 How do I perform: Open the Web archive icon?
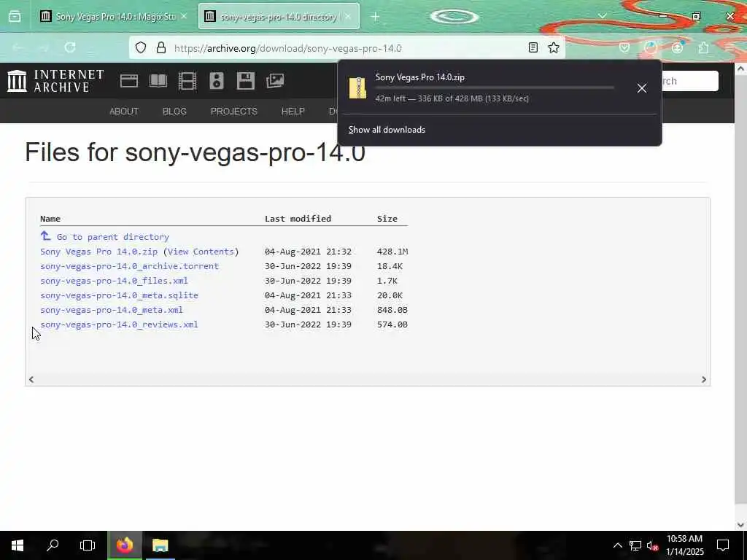129,81
